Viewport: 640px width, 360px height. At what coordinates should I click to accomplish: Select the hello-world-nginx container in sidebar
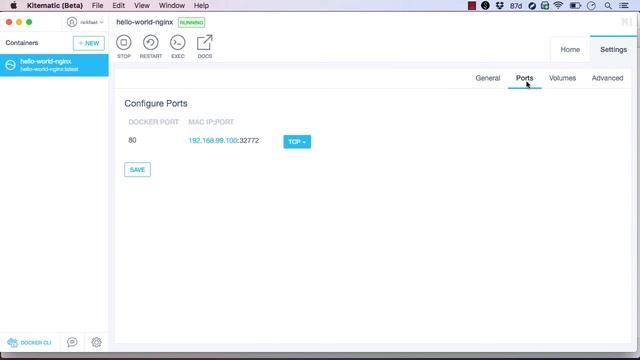[x=54, y=65]
